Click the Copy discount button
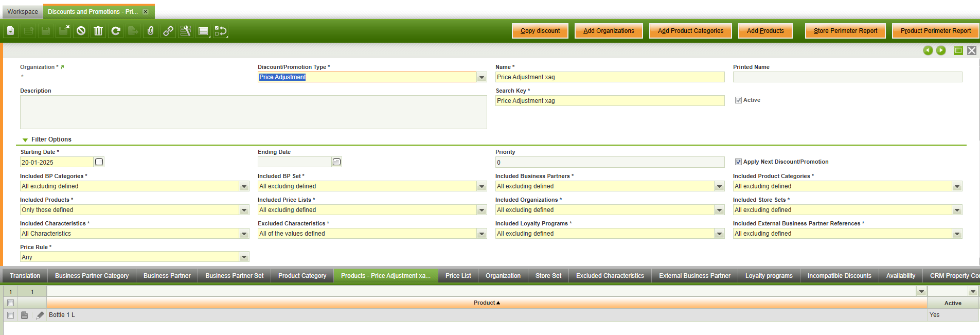The width and height of the screenshot is (980, 335). [540, 31]
